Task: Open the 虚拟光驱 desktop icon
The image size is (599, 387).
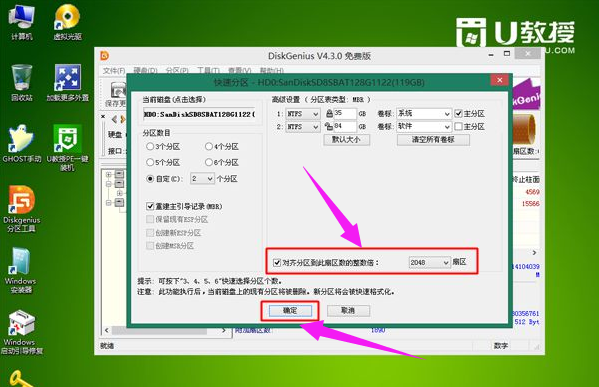Action: [68, 21]
